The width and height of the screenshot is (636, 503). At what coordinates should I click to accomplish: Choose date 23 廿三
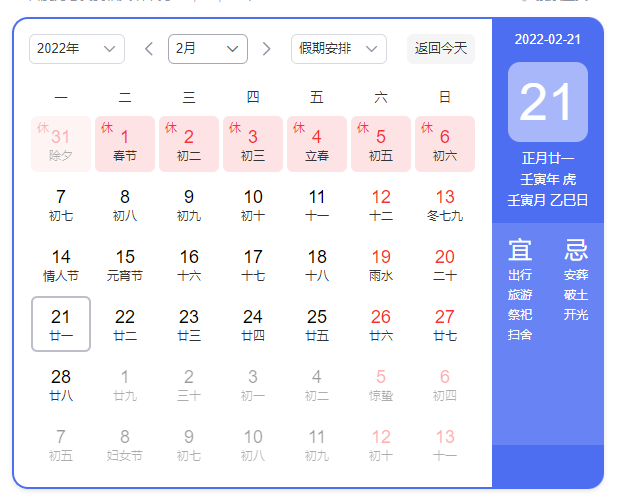189,324
